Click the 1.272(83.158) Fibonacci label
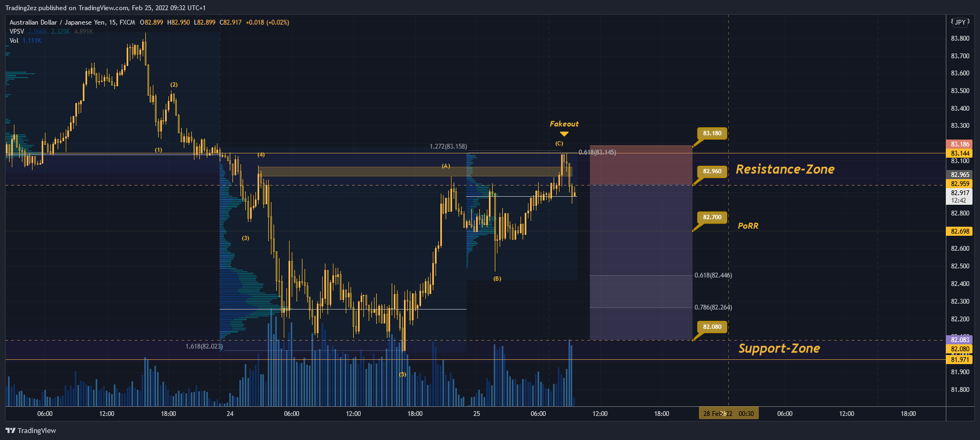The height and width of the screenshot is (440, 980). click(x=448, y=146)
